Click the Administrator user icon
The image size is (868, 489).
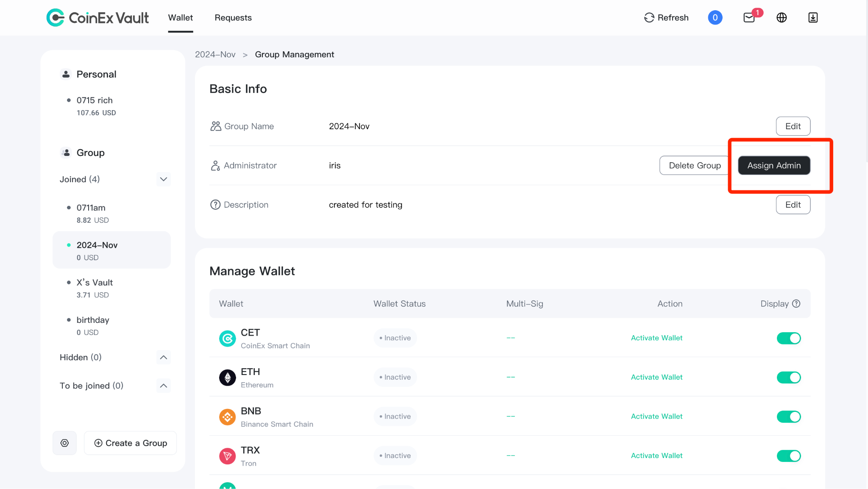tap(215, 166)
